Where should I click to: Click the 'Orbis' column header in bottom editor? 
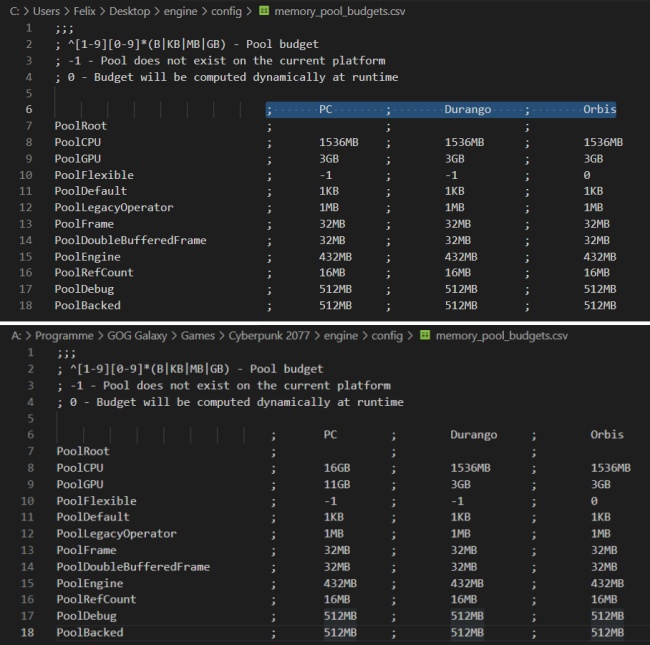click(x=607, y=435)
